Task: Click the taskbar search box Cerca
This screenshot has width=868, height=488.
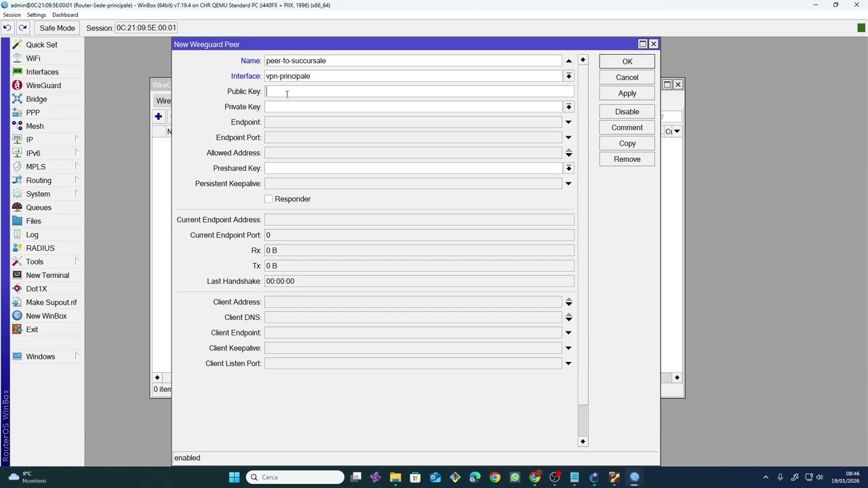Action: [294, 477]
